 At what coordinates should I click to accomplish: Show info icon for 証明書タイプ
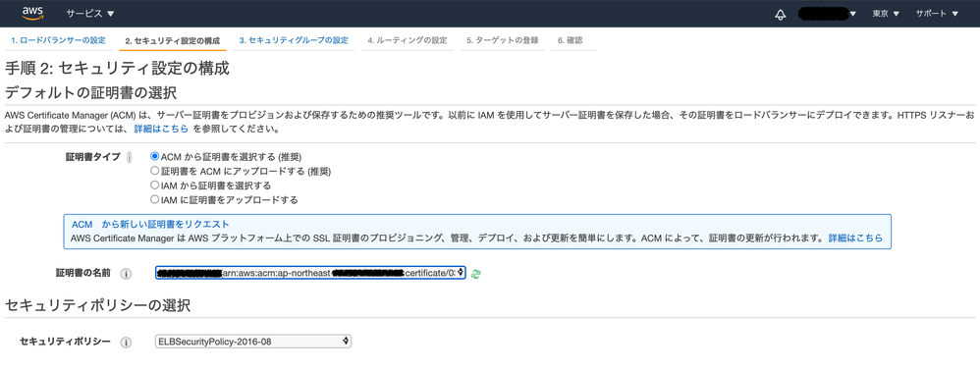click(129, 157)
